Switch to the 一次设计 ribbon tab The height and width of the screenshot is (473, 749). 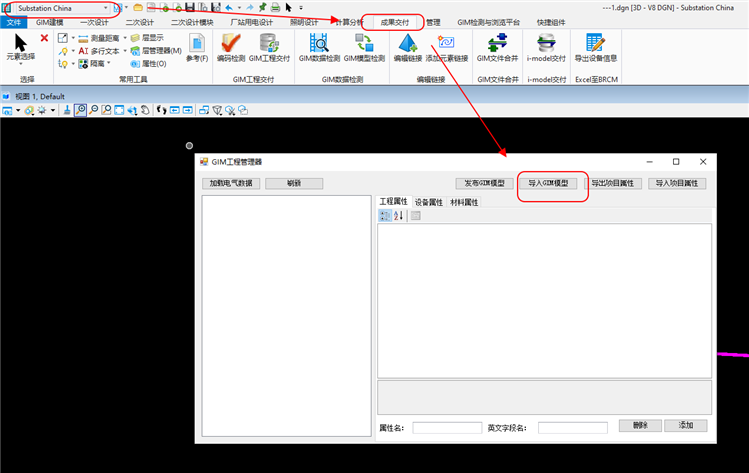pyautogui.click(x=94, y=22)
